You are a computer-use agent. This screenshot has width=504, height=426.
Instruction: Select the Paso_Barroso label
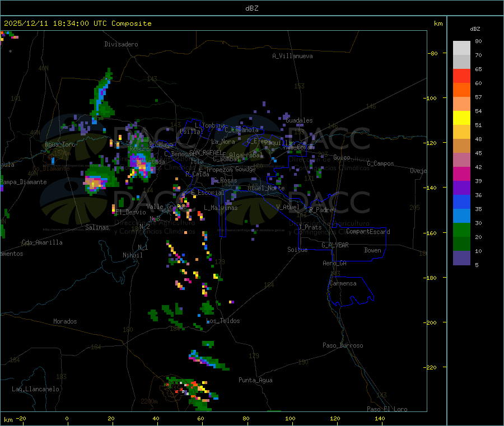343,345
